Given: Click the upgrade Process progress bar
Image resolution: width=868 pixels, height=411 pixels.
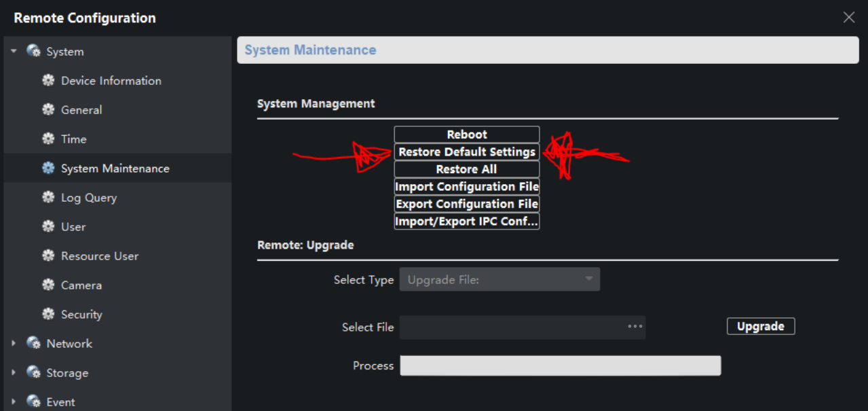Looking at the screenshot, I should (x=560, y=365).
